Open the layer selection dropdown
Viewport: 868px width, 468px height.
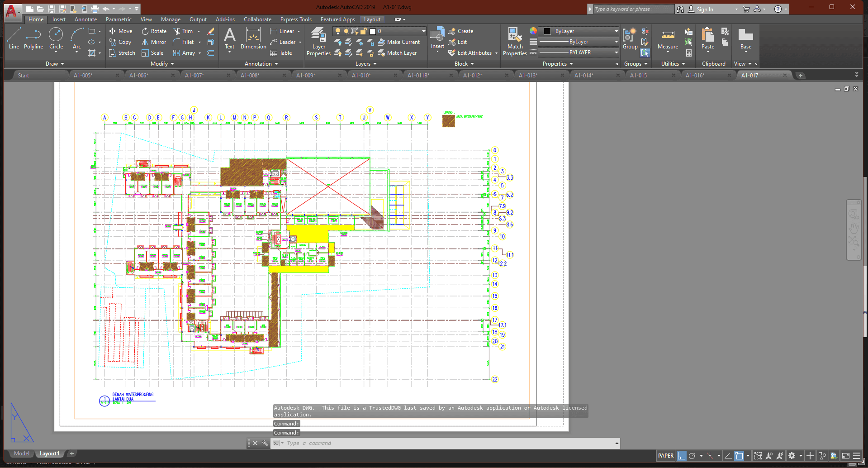coord(423,31)
